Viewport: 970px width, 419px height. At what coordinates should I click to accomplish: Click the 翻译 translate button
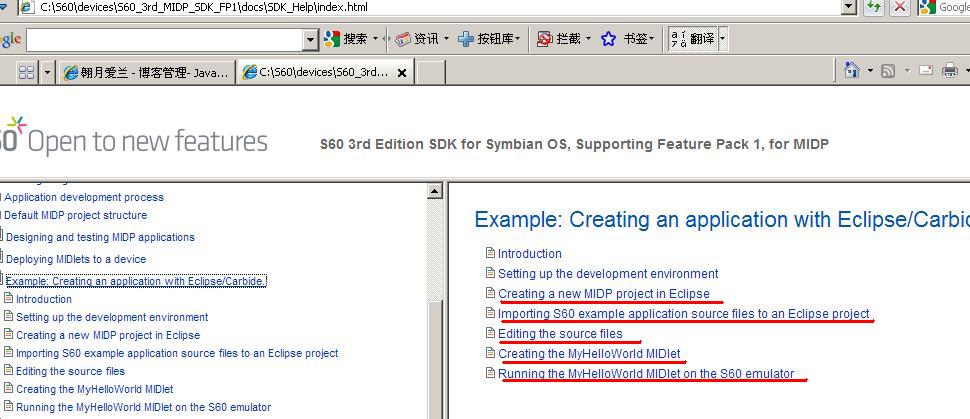pos(692,39)
